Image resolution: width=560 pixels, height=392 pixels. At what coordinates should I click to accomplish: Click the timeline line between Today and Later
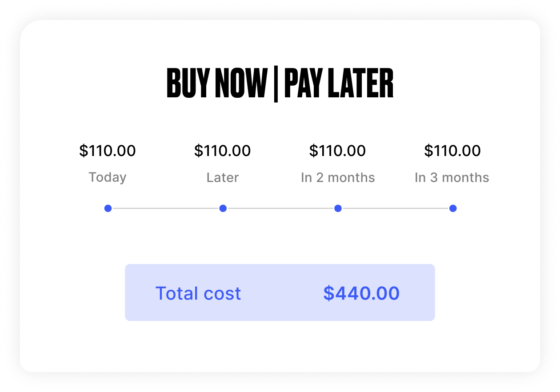coord(165,208)
